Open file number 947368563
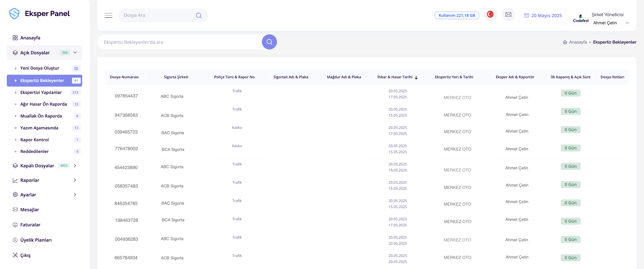 (126, 115)
